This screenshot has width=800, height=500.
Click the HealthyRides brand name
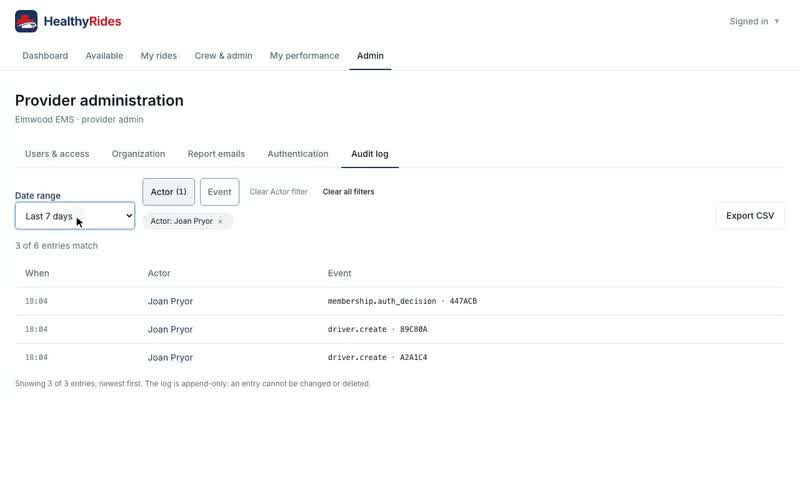point(83,21)
